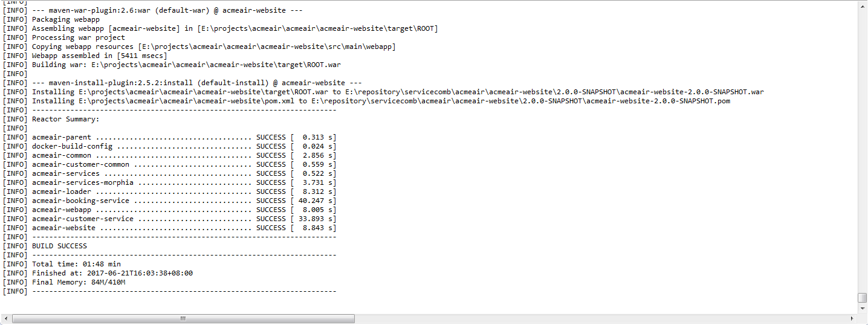The image size is (868, 325).
Task: Click the vertical scrollbar thumb
Action: 863,298
